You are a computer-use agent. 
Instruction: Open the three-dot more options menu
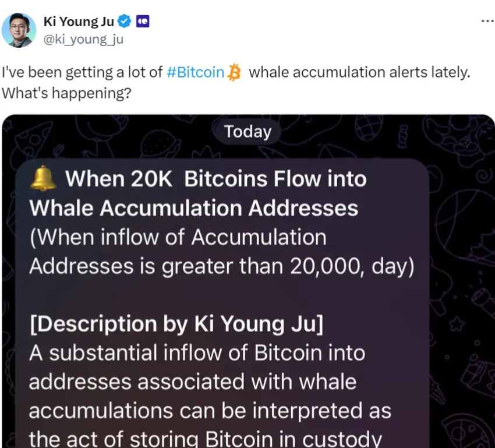(487, 21)
